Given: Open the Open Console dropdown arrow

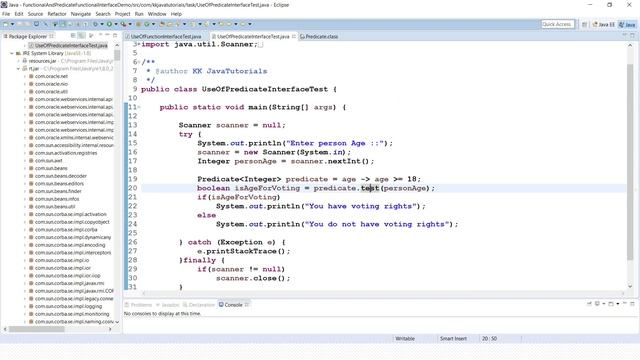Looking at the screenshot, I should (618, 304).
